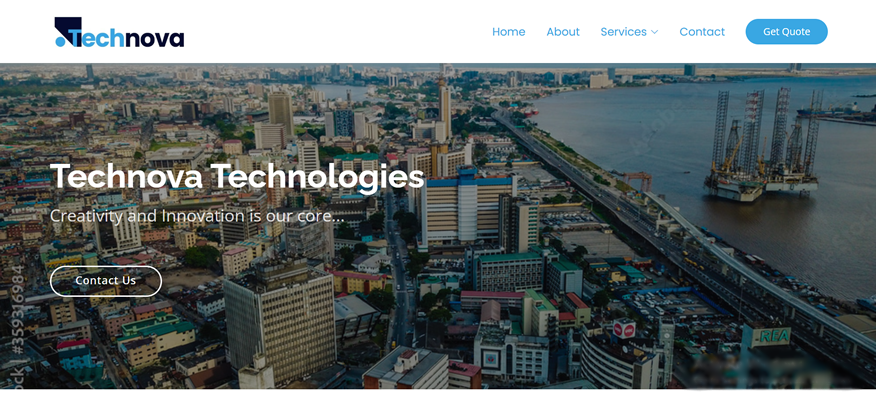This screenshot has height=404, width=876.
Task: Click the outlined Contact Us button
Action: (106, 281)
